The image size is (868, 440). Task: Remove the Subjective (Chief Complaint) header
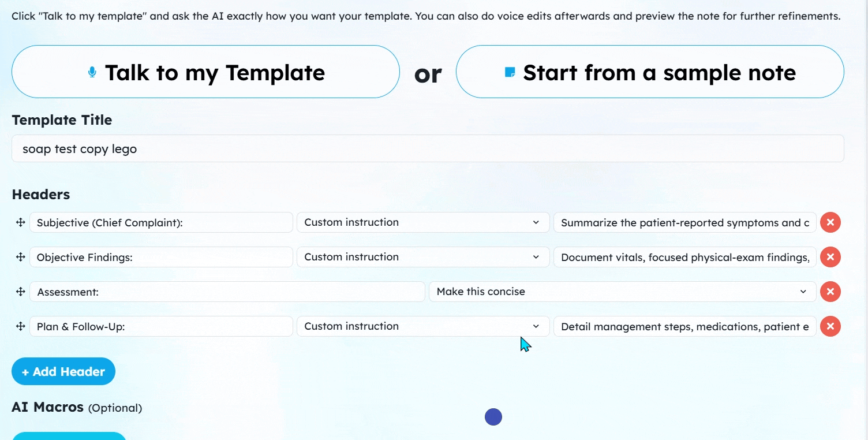(x=830, y=222)
